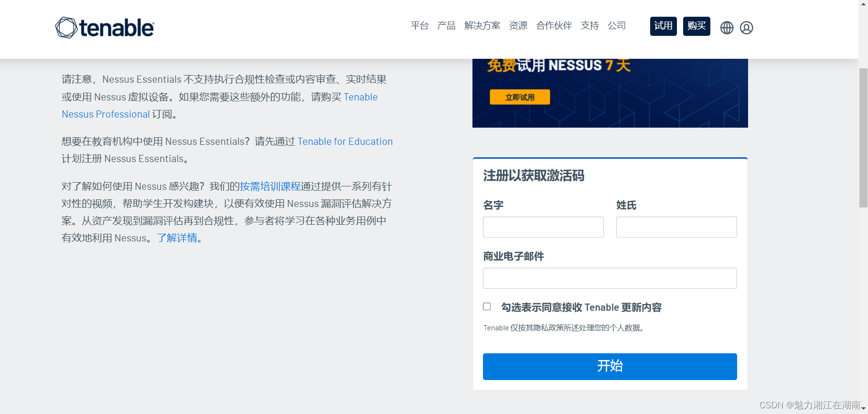The height and width of the screenshot is (414, 868).
Task: Click the vertical page scrollbar thumb
Action: pyautogui.click(x=863, y=138)
